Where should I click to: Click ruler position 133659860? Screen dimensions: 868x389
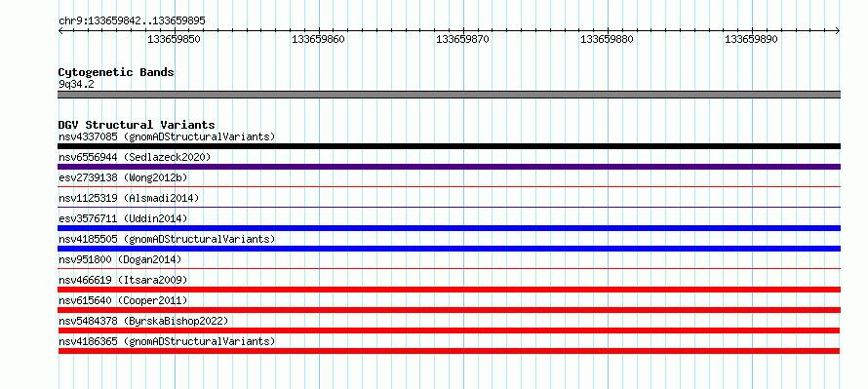pos(318,39)
